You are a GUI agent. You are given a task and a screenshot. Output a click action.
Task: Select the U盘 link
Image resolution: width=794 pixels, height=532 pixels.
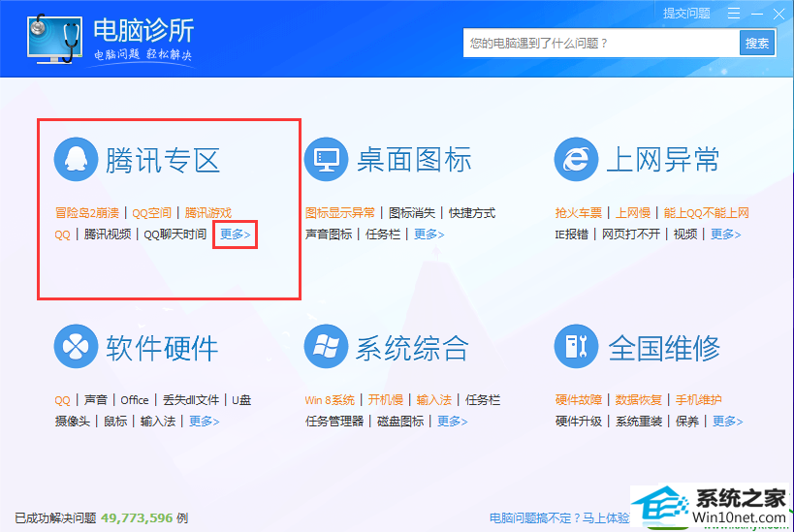pyautogui.click(x=241, y=400)
